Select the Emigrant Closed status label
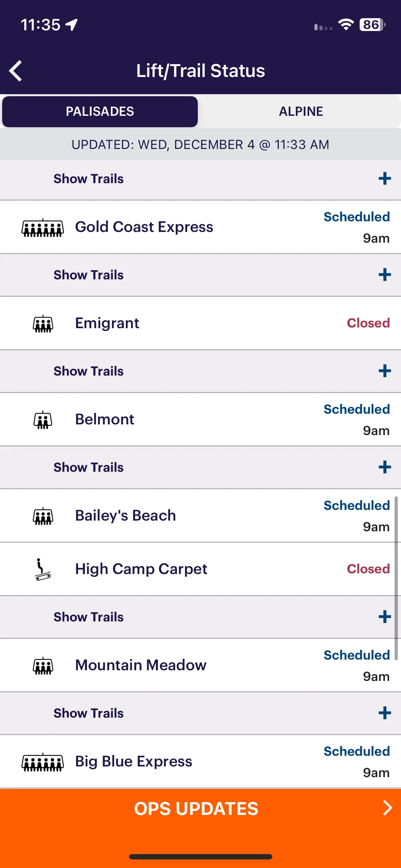The width and height of the screenshot is (401, 868). point(368,323)
